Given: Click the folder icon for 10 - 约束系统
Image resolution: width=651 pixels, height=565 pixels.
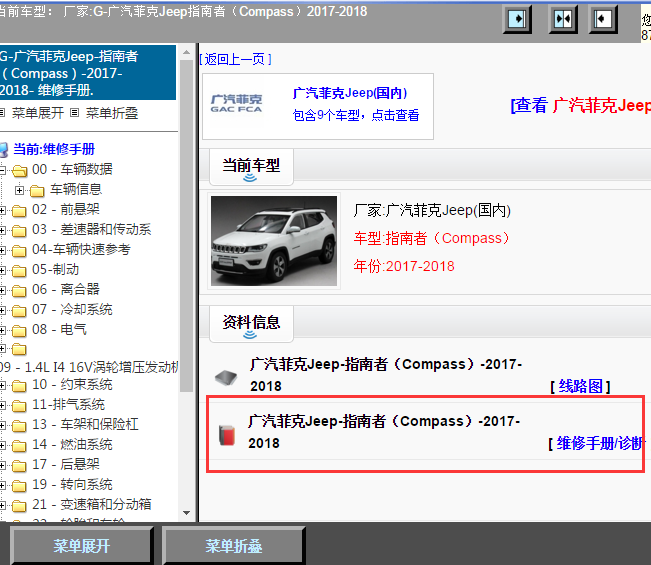Looking at the screenshot, I should (x=19, y=386).
